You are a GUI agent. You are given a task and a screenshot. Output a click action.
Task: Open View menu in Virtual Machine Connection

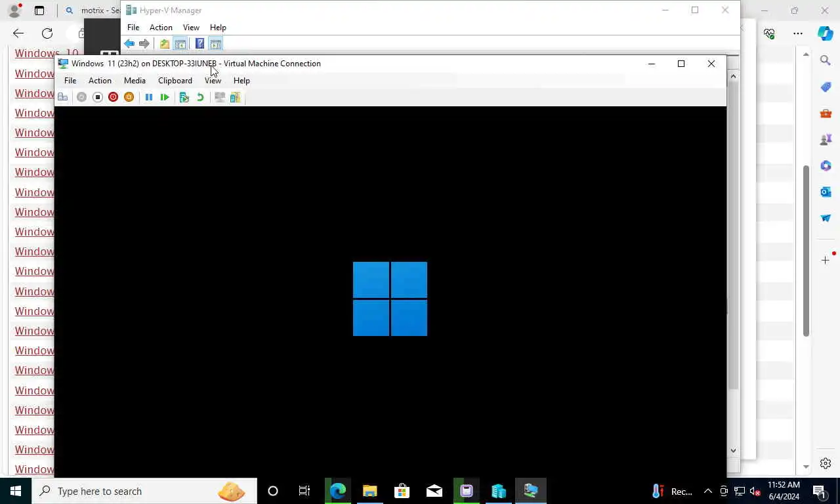pos(213,81)
